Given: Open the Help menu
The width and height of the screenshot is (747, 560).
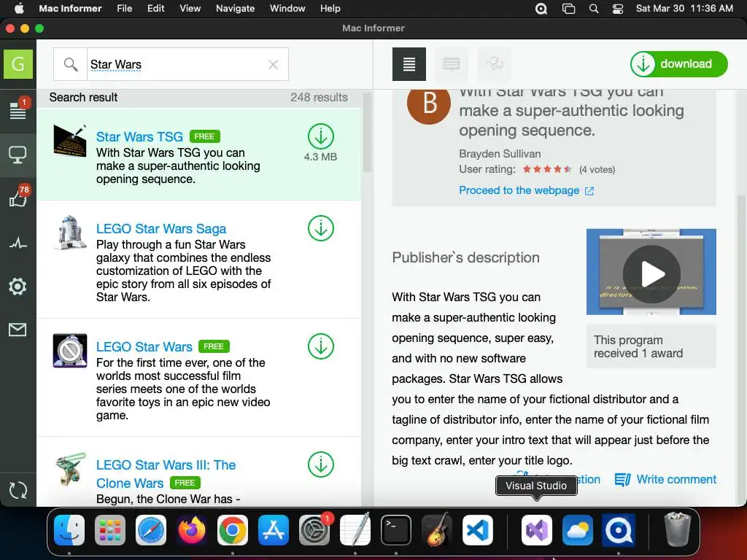Looking at the screenshot, I should click(330, 9).
